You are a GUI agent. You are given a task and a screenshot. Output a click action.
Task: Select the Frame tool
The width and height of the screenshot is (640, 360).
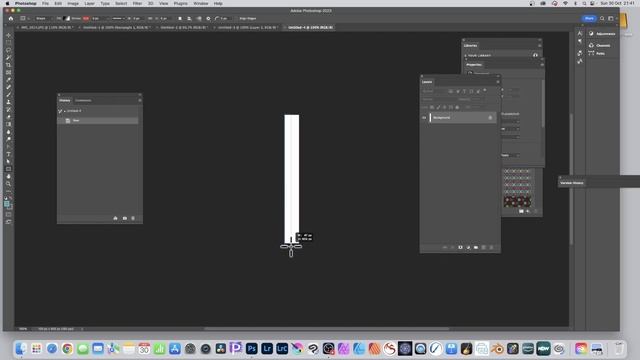coord(9,72)
